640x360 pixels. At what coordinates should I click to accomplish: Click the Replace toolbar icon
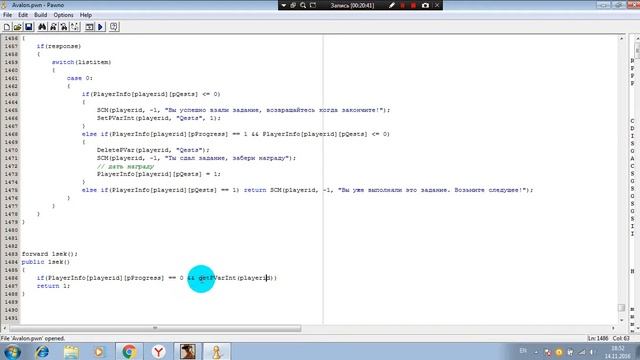(64, 27)
